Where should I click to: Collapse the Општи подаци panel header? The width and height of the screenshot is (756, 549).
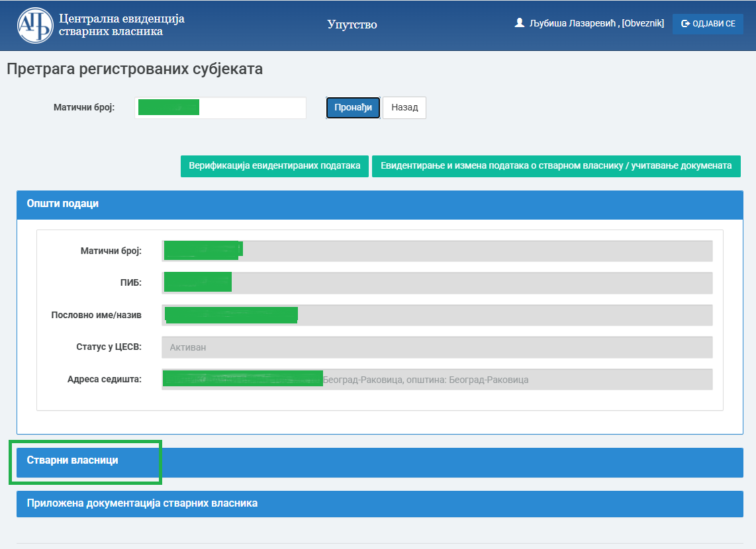380,204
